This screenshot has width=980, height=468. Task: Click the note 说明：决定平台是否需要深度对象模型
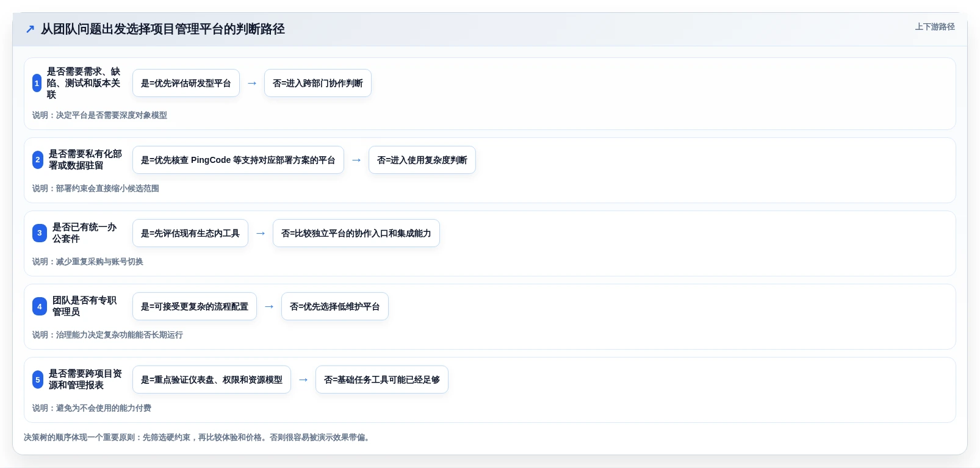tap(99, 115)
